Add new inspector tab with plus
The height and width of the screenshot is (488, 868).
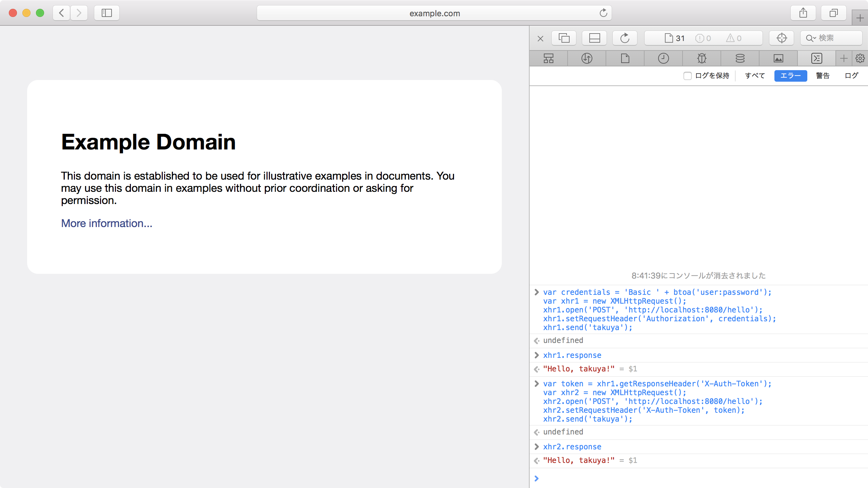(844, 58)
